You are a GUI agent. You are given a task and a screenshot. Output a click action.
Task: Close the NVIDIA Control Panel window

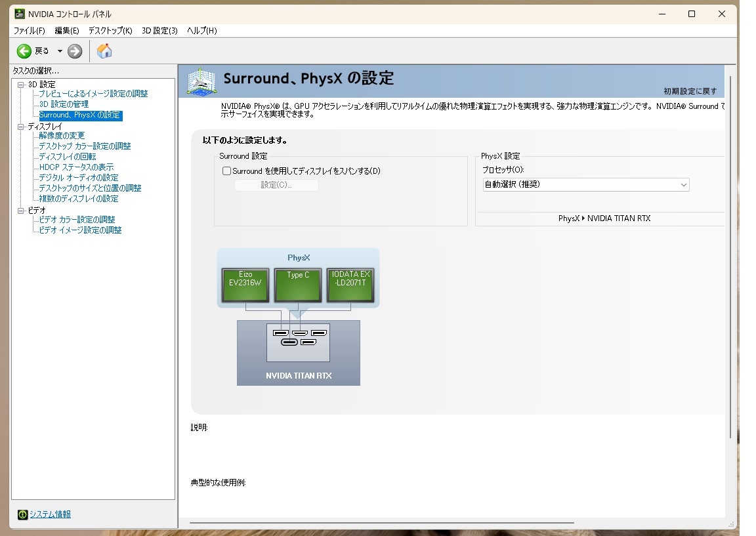tap(722, 14)
